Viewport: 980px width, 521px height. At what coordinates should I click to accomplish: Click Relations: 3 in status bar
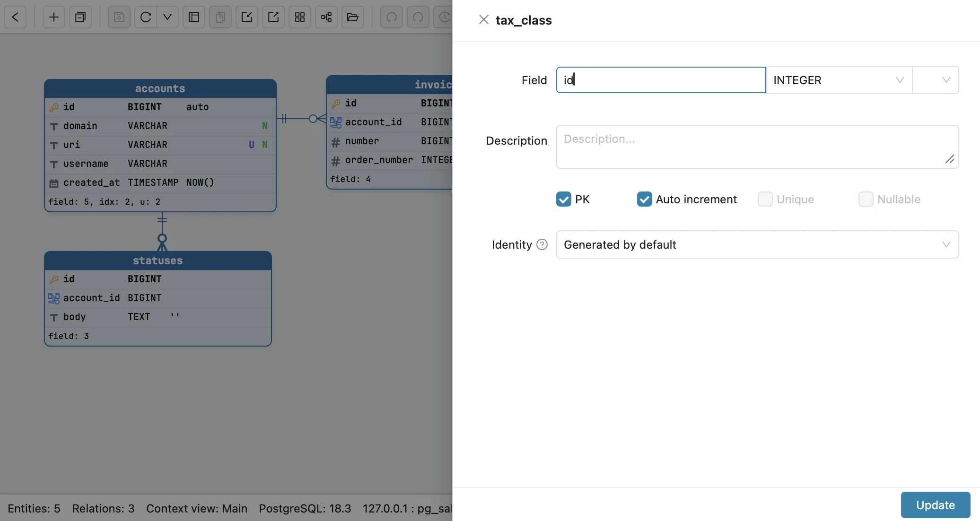click(103, 509)
